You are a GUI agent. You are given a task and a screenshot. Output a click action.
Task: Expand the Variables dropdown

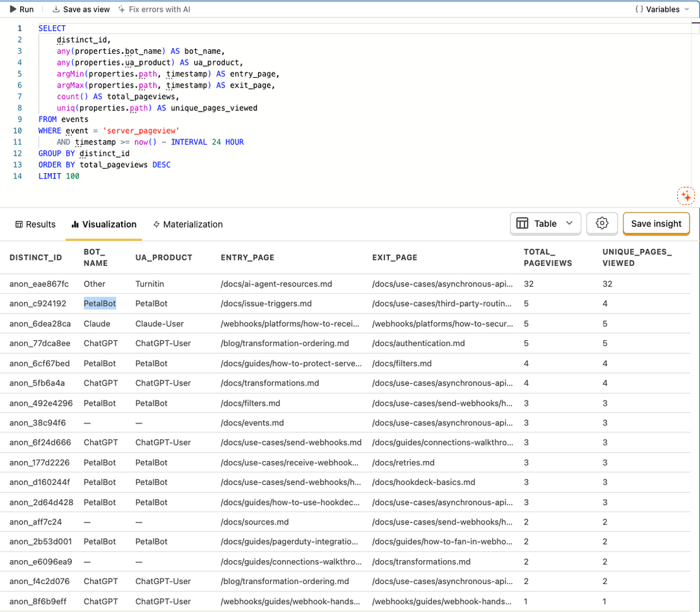click(x=662, y=9)
